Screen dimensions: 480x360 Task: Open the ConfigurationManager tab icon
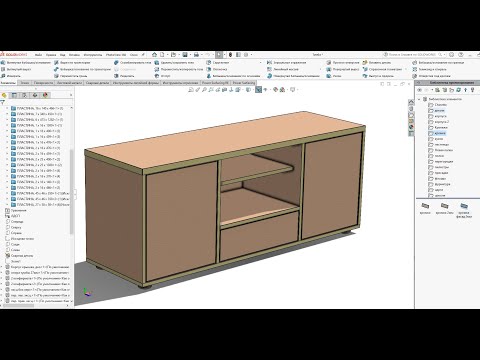tap(24, 95)
